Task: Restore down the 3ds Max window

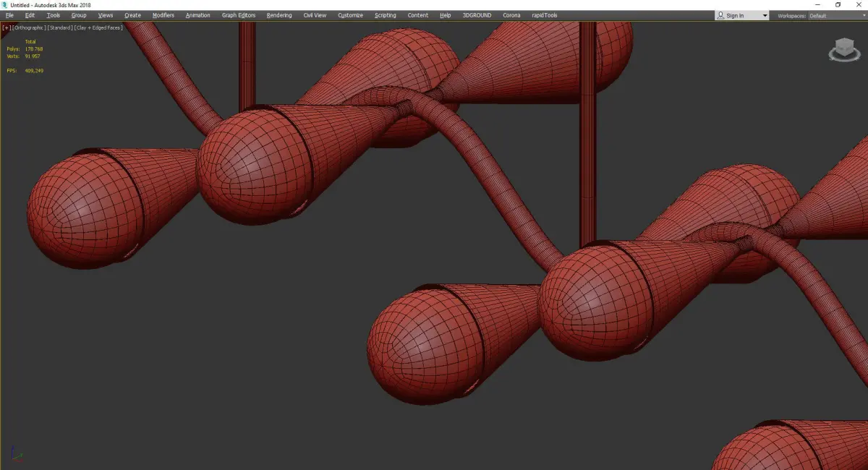Action: 838,5
